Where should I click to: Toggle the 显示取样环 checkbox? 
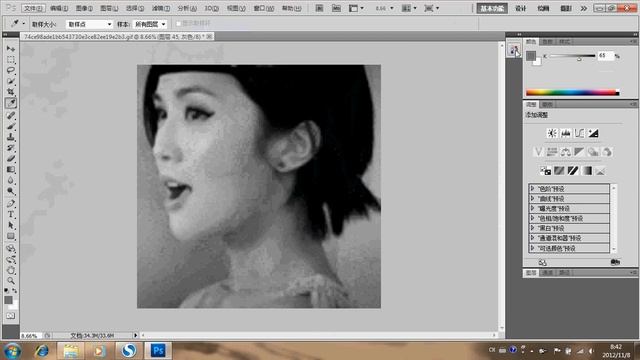(x=178, y=24)
